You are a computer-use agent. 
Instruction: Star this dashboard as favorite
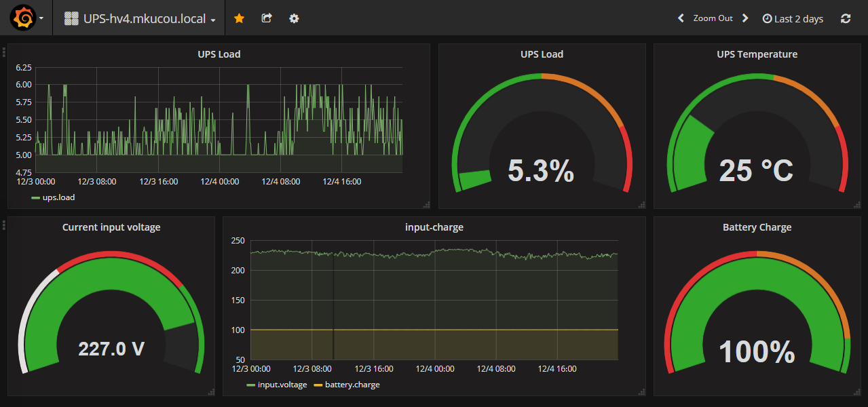(239, 18)
